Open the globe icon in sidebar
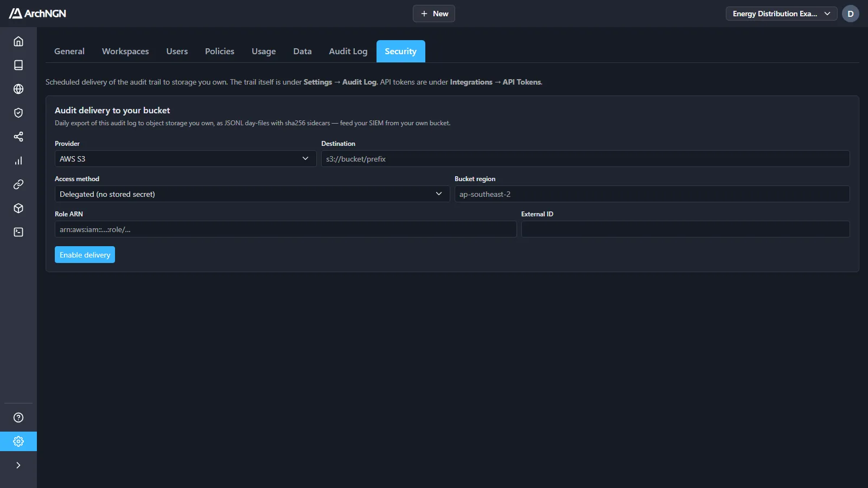868x488 pixels. [x=18, y=89]
